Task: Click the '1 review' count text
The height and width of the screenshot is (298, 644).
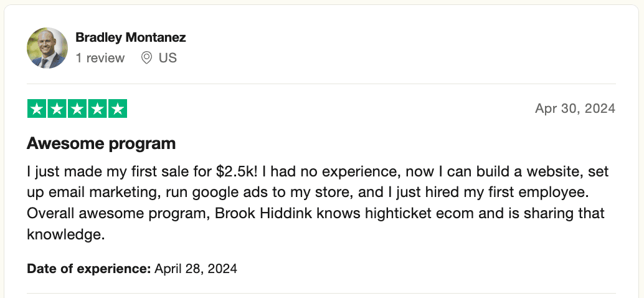Action: point(100,58)
